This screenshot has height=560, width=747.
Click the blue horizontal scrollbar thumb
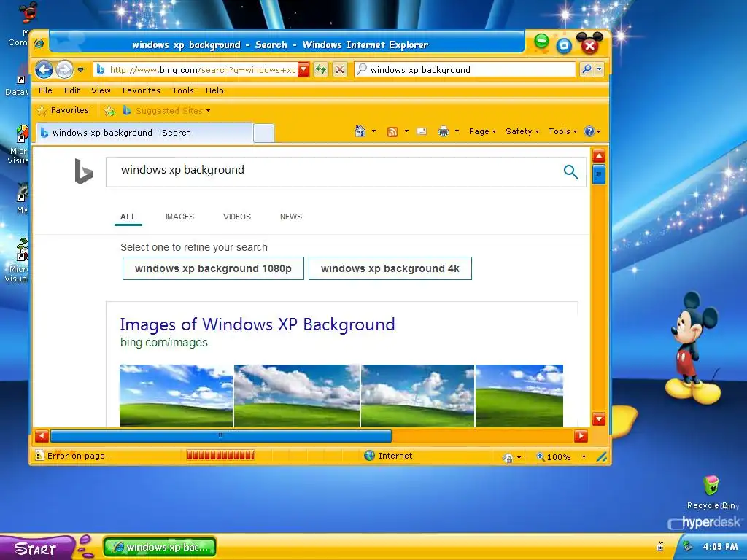(x=221, y=436)
